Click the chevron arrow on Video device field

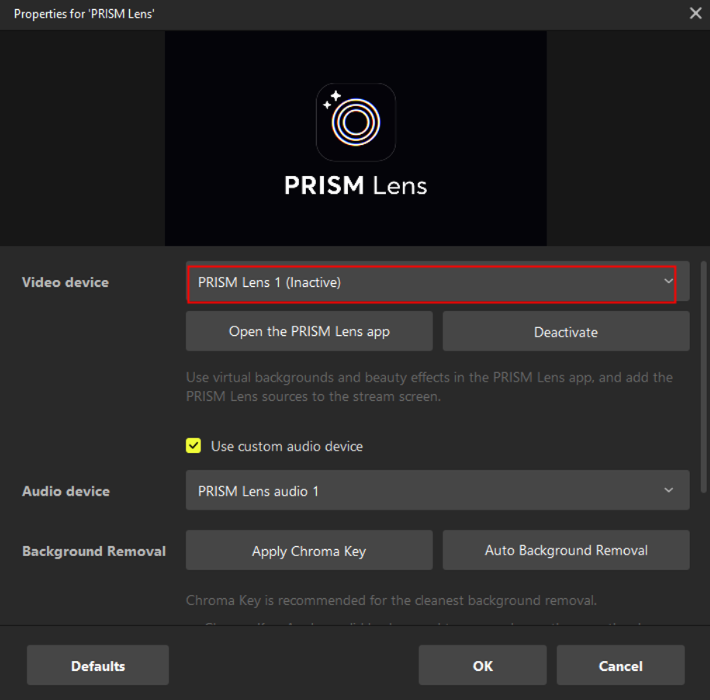pos(668,282)
